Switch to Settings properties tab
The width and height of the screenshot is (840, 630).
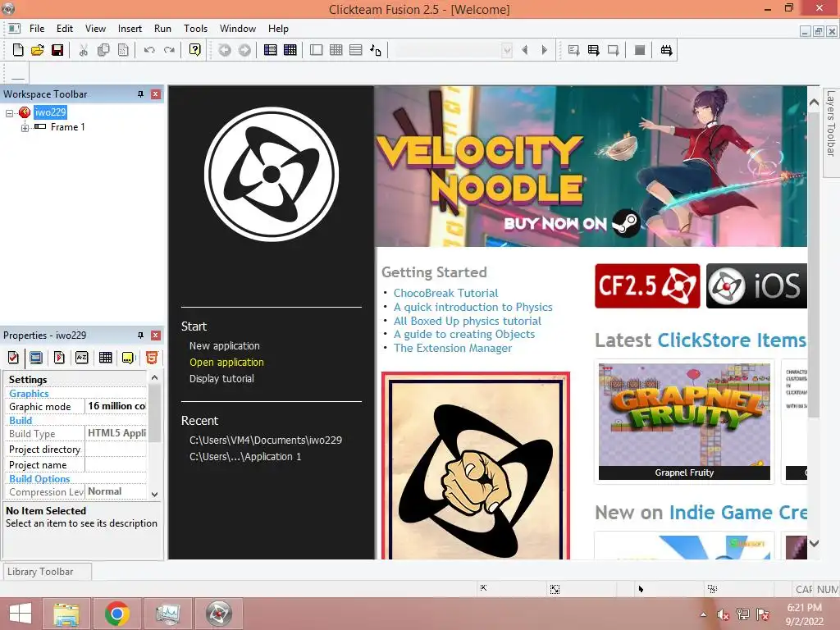(13, 358)
